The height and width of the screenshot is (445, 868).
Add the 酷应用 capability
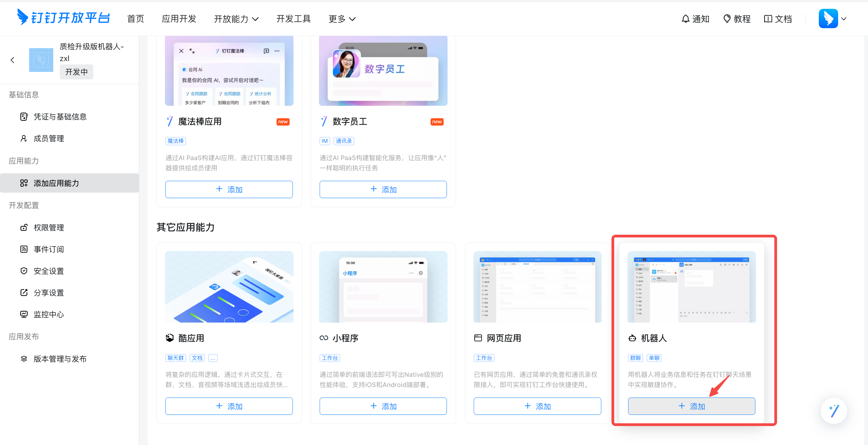[229, 406]
